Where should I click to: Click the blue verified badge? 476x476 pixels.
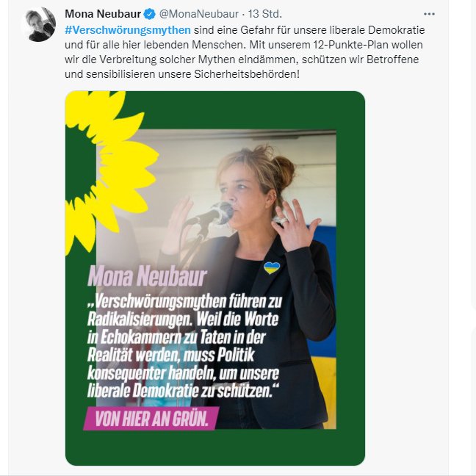coord(149,14)
